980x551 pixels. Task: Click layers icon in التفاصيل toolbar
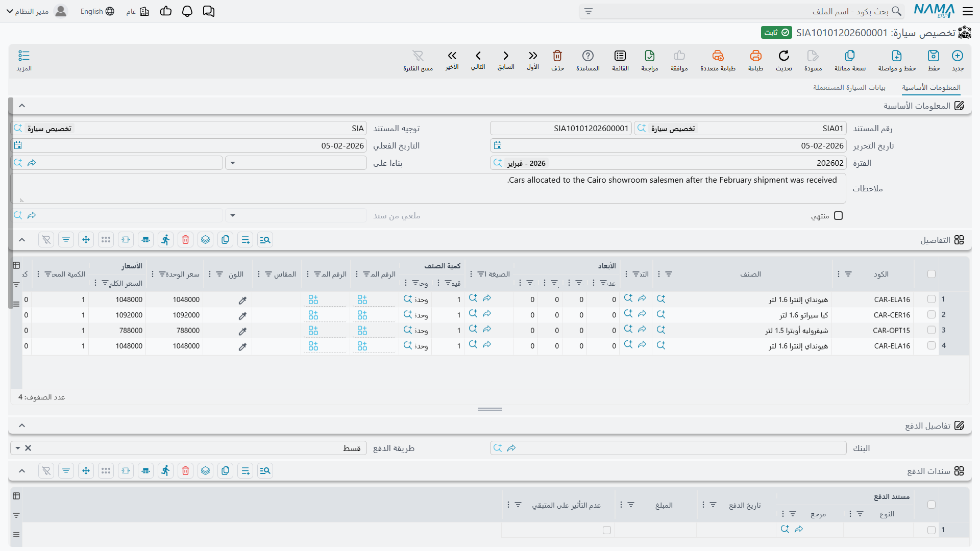pyautogui.click(x=206, y=240)
